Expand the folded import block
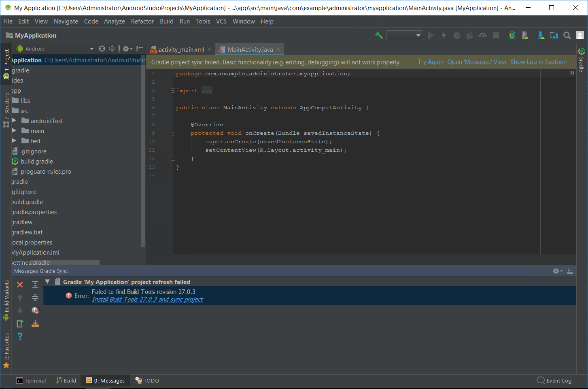 click(173, 91)
